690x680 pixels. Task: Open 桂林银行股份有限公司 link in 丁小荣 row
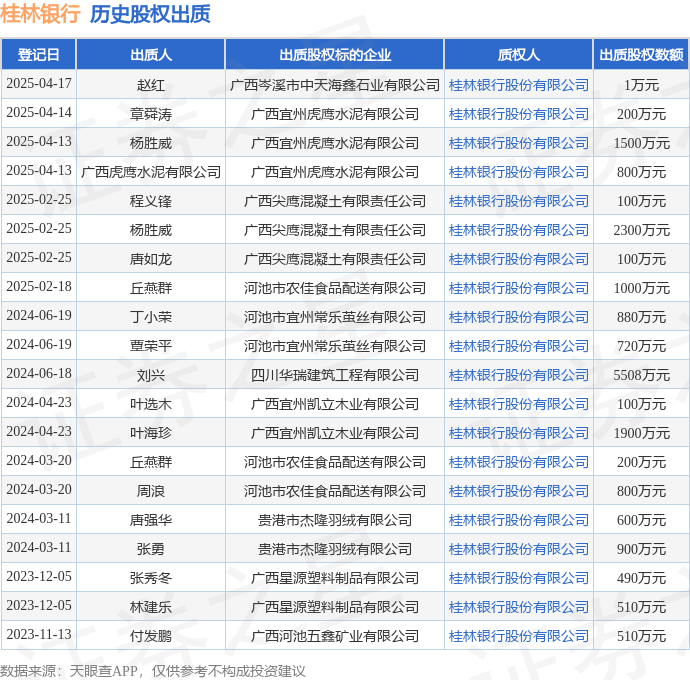coord(519,317)
